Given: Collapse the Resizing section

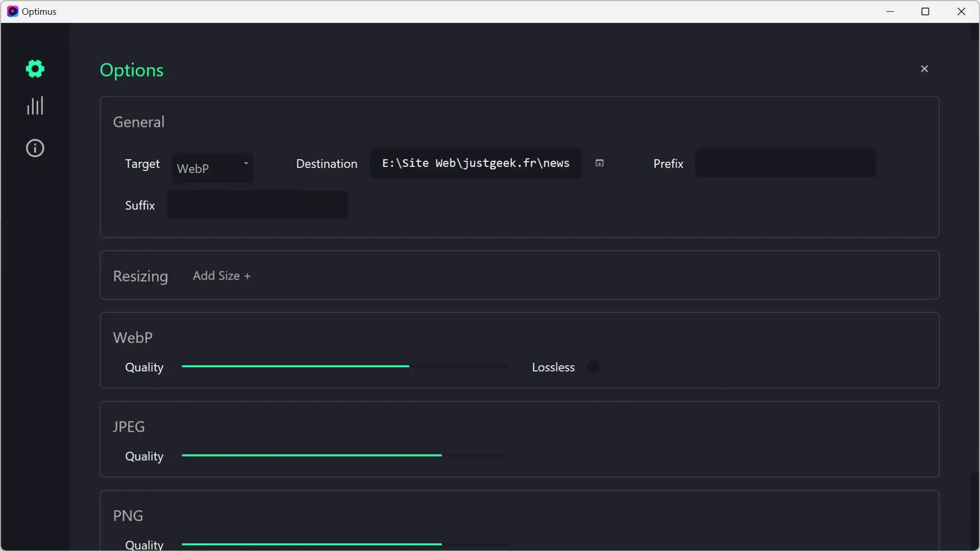Looking at the screenshot, I should (x=141, y=276).
